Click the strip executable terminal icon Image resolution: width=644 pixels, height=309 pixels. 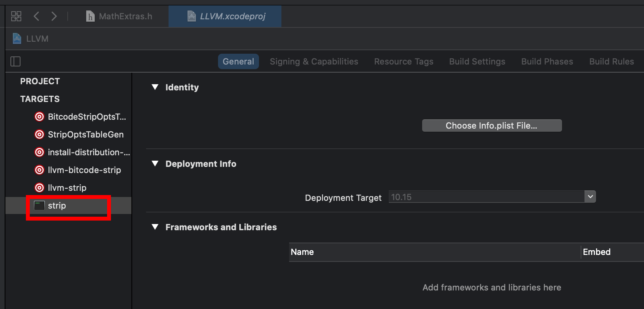[39, 205]
